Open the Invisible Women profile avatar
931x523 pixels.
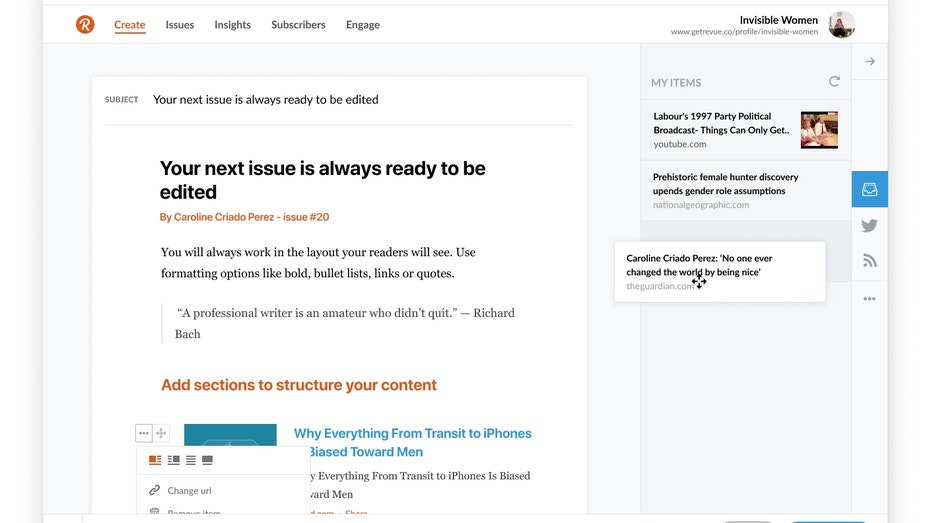pyautogui.click(x=841, y=24)
